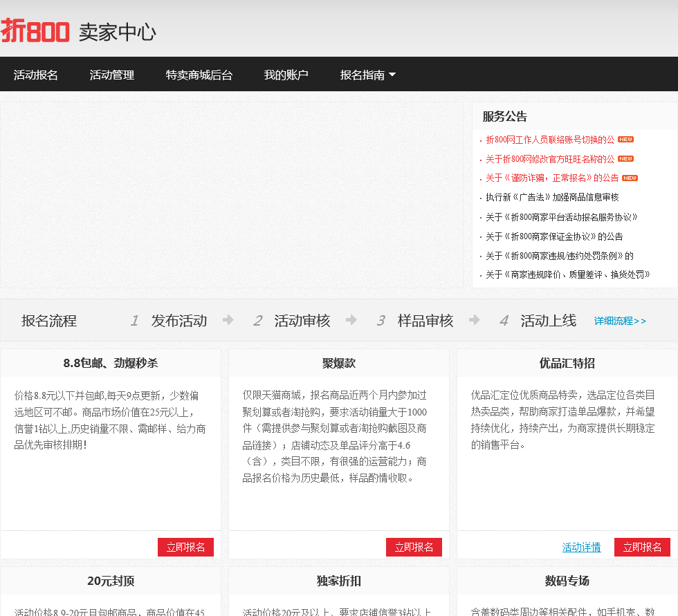Image resolution: width=678 pixels, height=616 pixels.
Task: Open notice 折800网工作人员联络账号切换的公
Action: [549, 140]
